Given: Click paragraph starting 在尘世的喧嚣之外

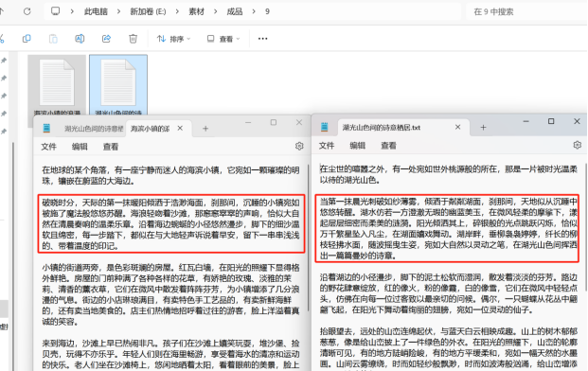Looking at the screenshot, I should pyautogui.click(x=449, y=175).
